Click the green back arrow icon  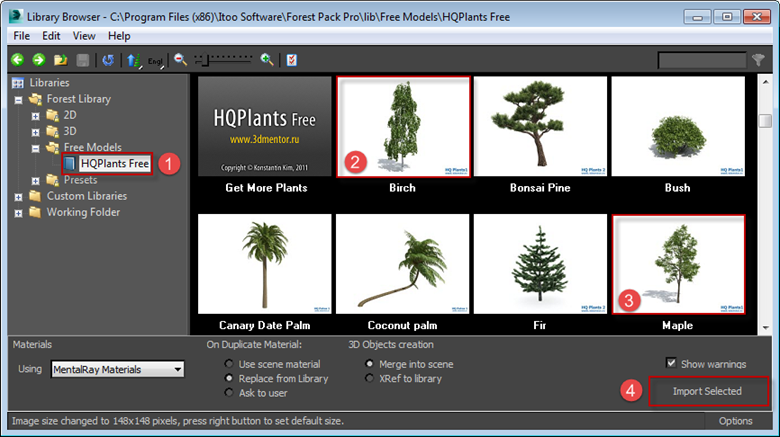[x=17, y=60]
